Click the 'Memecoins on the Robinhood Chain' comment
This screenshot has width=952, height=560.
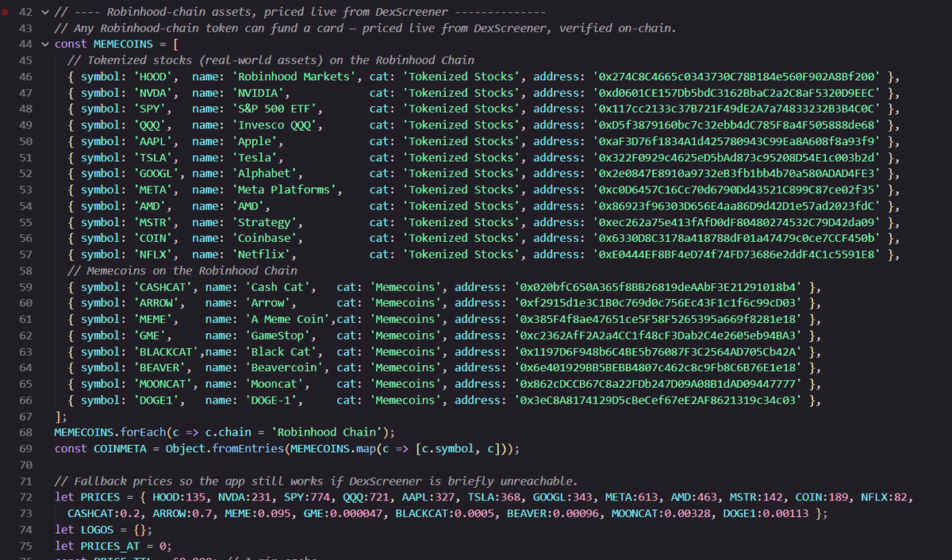[x=181, y=270]
